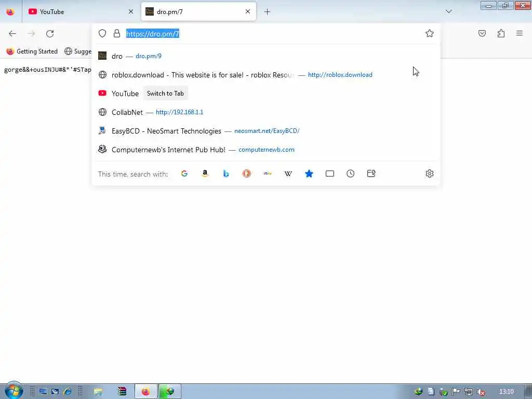Click the Firefox View icon
Screen dimensions: 532x399
(x=10, y=12)
